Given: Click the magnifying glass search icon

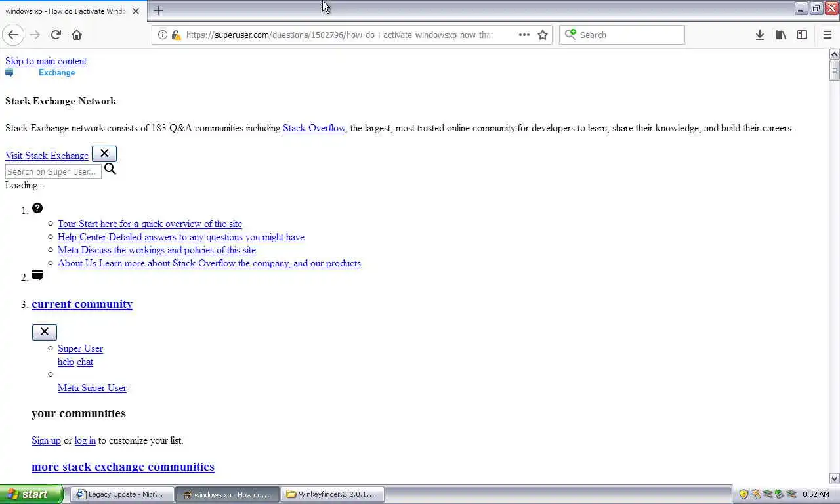Looking at the screenshot, I should 110,169.
